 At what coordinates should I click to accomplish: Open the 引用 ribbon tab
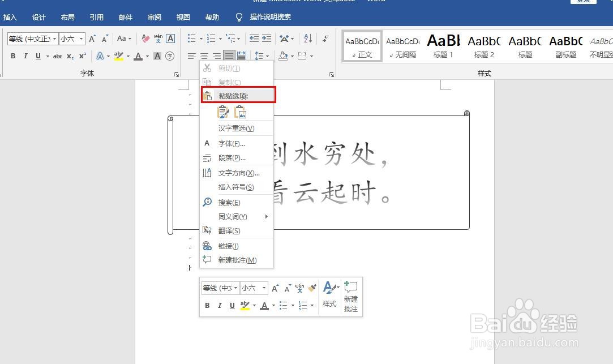click(97, 17)
